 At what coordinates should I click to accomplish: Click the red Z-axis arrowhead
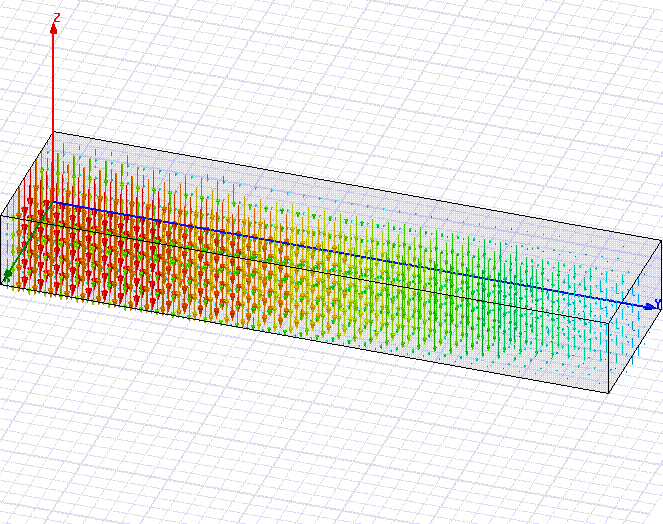[54, 28]
